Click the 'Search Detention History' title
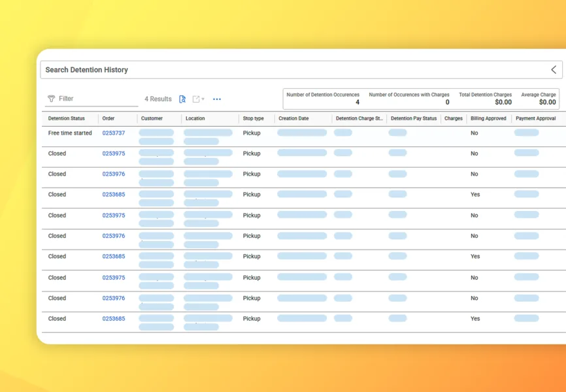Screen dimensions: 566x392 [x=87, y=70]
